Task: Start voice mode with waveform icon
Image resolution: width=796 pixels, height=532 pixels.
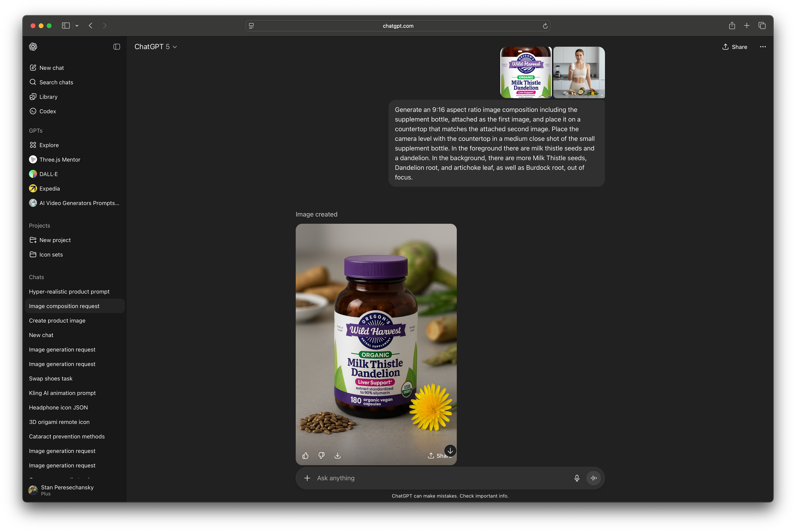Action: [x=594, y=478]
